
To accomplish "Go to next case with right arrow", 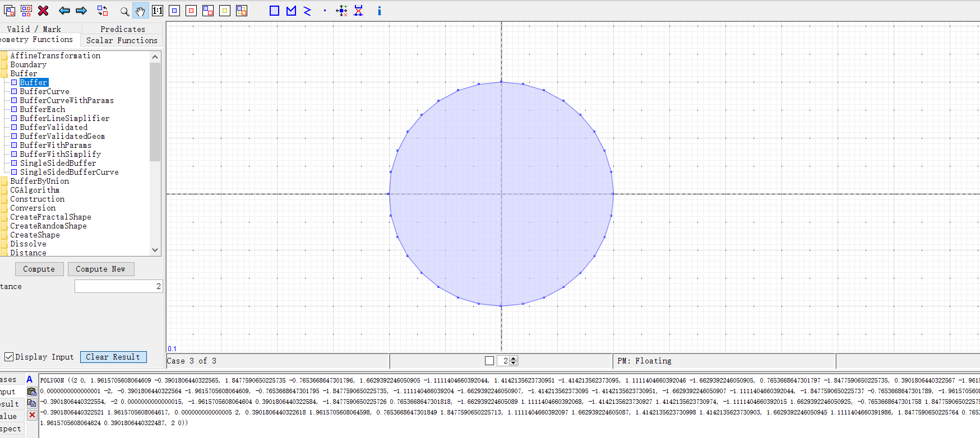I will coord(81,11).
